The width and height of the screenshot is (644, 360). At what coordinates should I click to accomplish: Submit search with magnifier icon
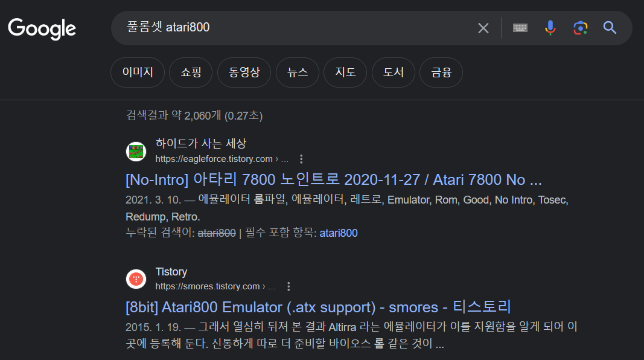click(610, 28)
